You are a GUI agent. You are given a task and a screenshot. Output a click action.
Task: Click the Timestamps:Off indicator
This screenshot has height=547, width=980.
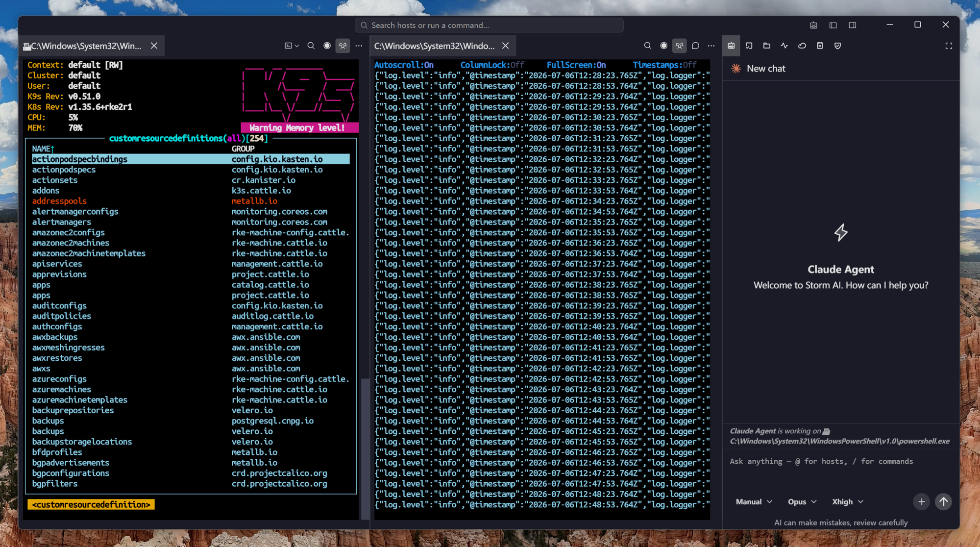point(664,65)
